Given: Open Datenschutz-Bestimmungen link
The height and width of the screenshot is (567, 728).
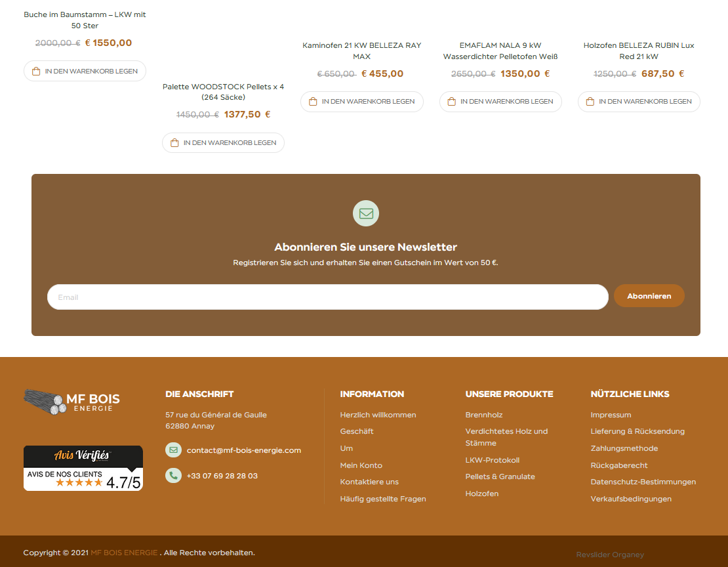Looking at the screenshot, I should click(643, 482).
